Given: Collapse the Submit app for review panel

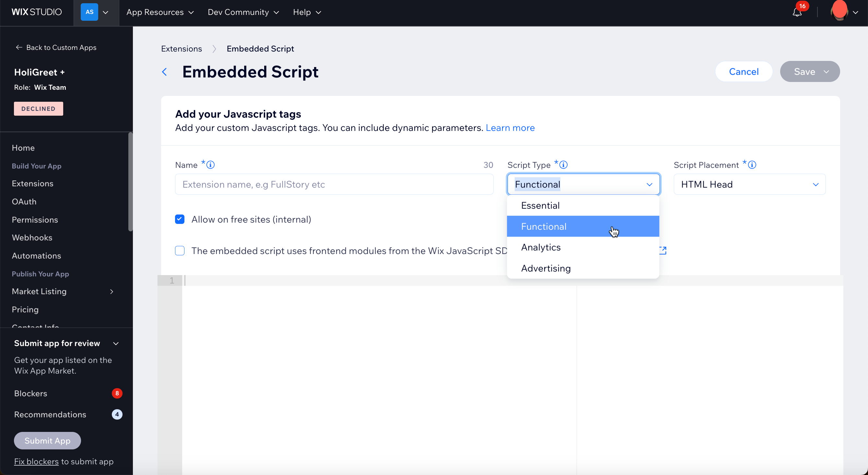Looking at the screenshot, I should pos(116,344).
